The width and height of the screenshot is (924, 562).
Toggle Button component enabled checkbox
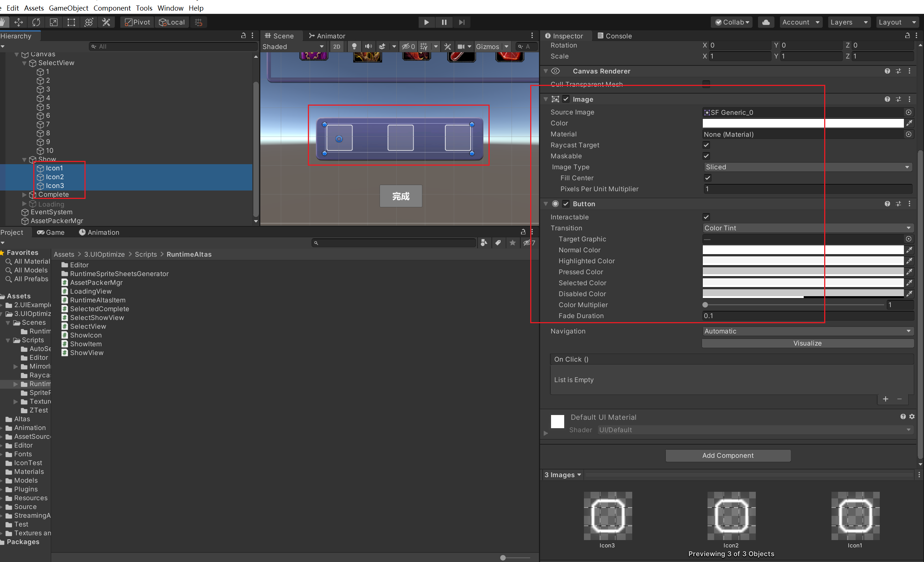click(566, 204)
